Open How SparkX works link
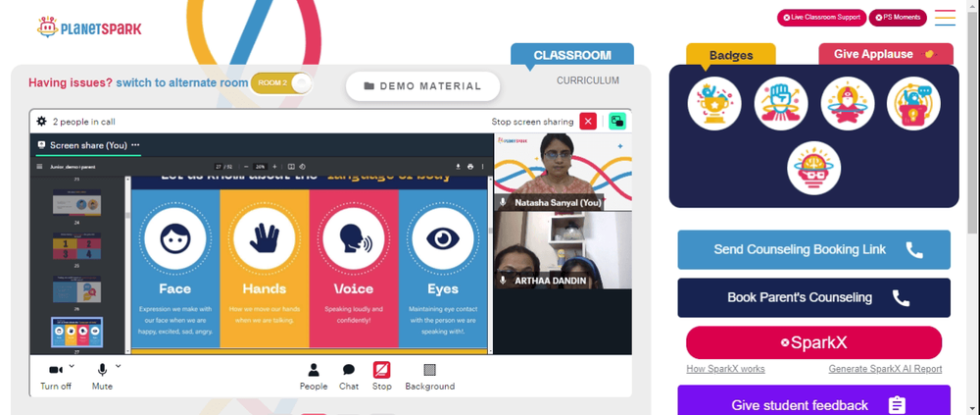 click(x=725, y=369)
